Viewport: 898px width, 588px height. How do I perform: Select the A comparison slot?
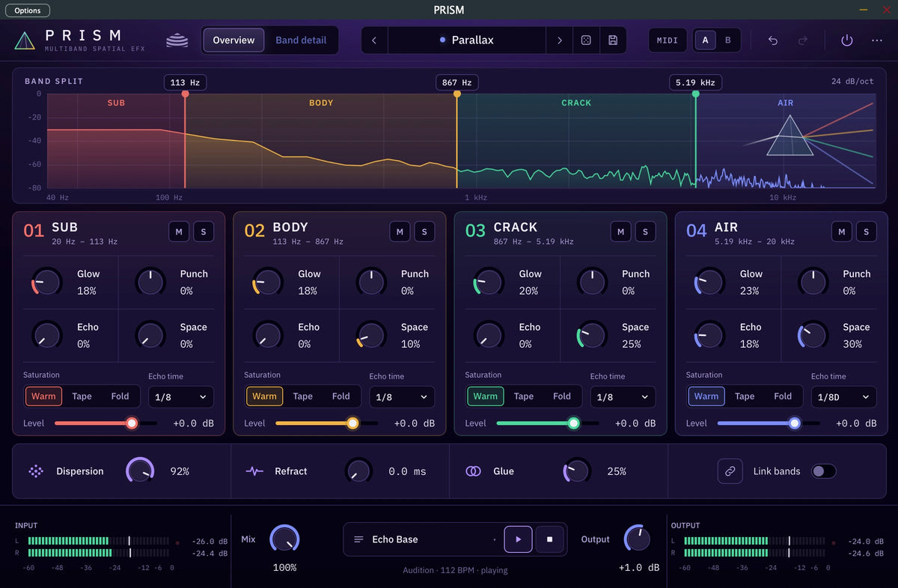705,40
